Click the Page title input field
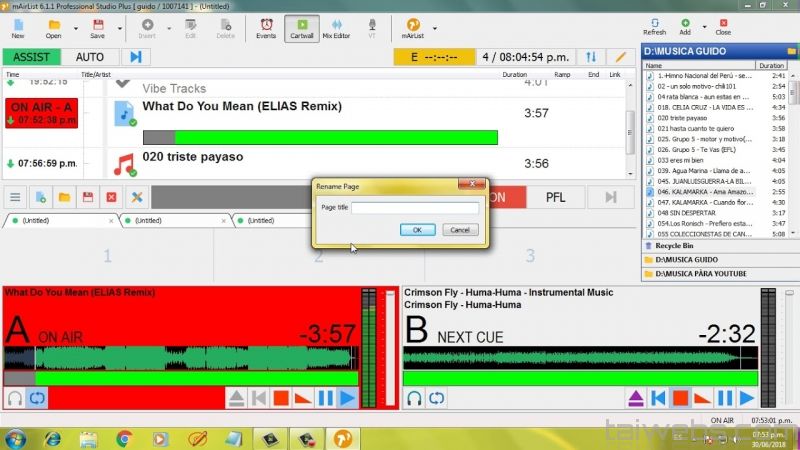800x450 pixels. tap(415, 208)
